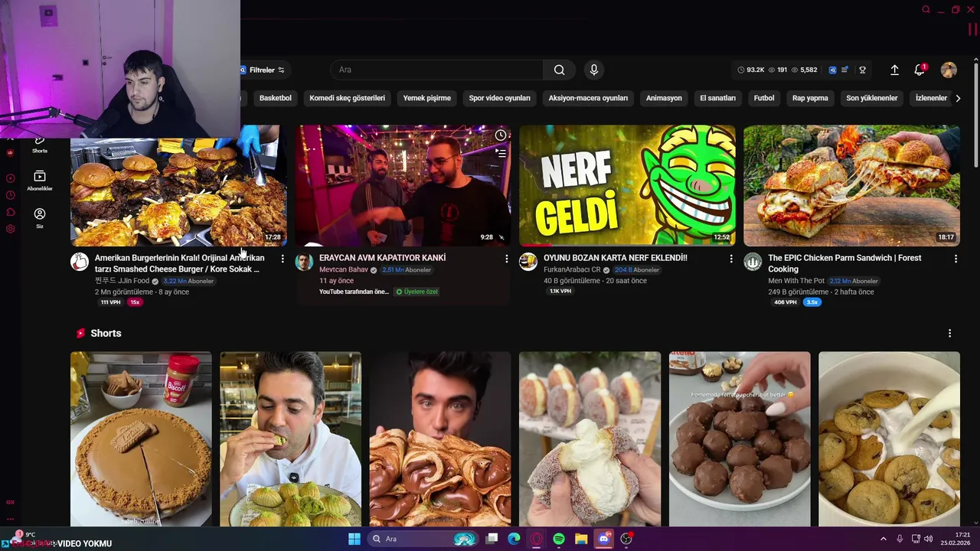Select the Son yüklenenler chip

point(871,98)
